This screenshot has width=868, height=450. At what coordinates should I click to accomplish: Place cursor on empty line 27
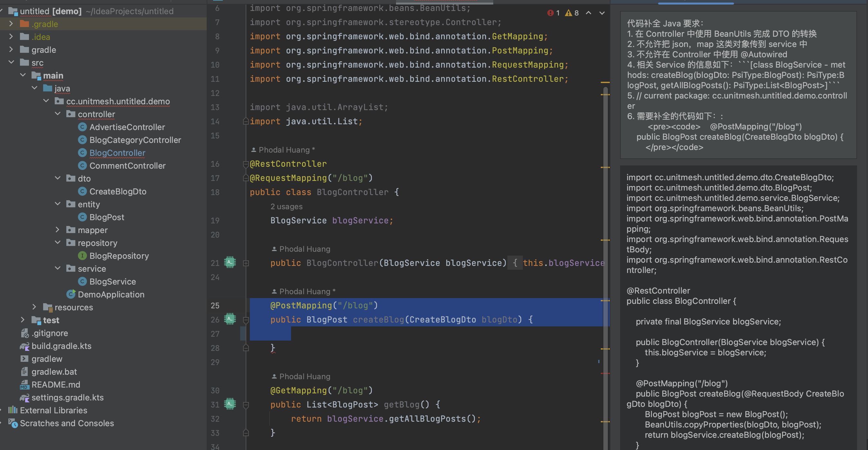point(429,333)
